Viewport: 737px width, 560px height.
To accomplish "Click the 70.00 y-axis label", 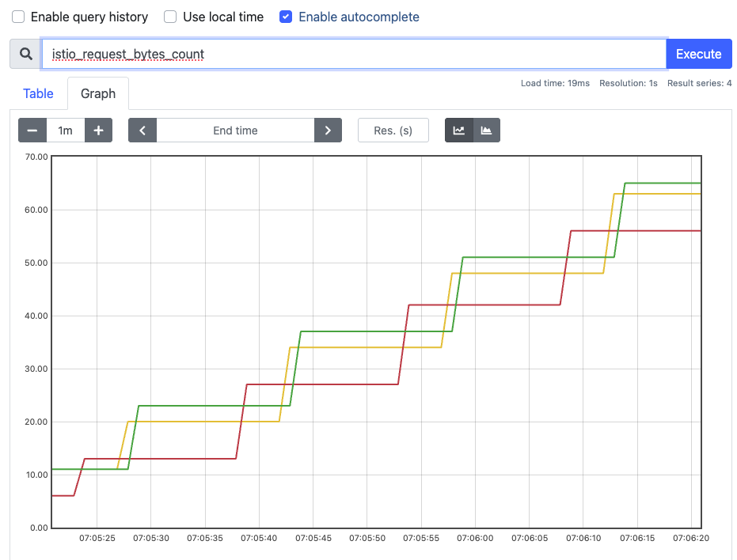I will 36,157.
